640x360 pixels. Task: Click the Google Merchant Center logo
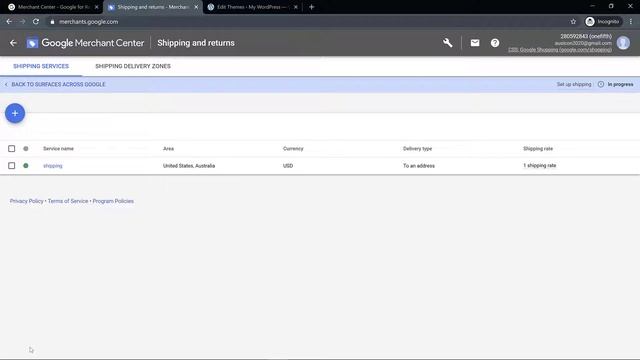[85, 43]
